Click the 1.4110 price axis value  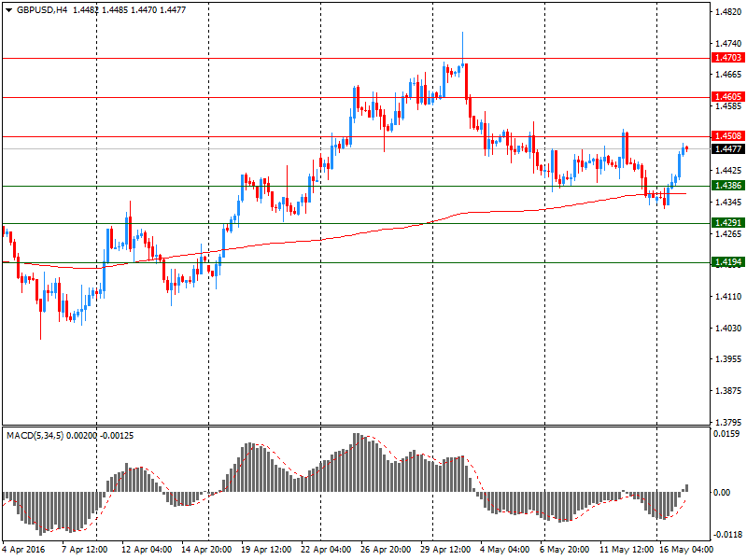(x=728, y=297)
